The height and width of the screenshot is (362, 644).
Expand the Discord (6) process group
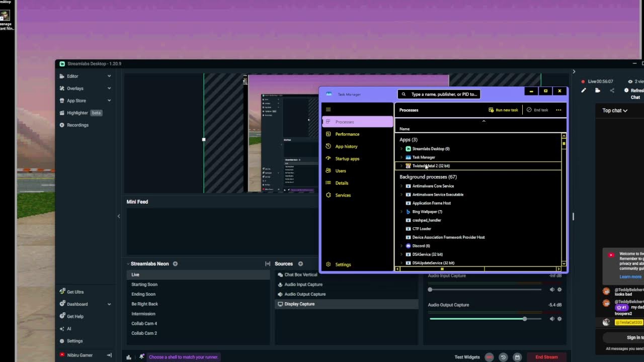(401, 246)
